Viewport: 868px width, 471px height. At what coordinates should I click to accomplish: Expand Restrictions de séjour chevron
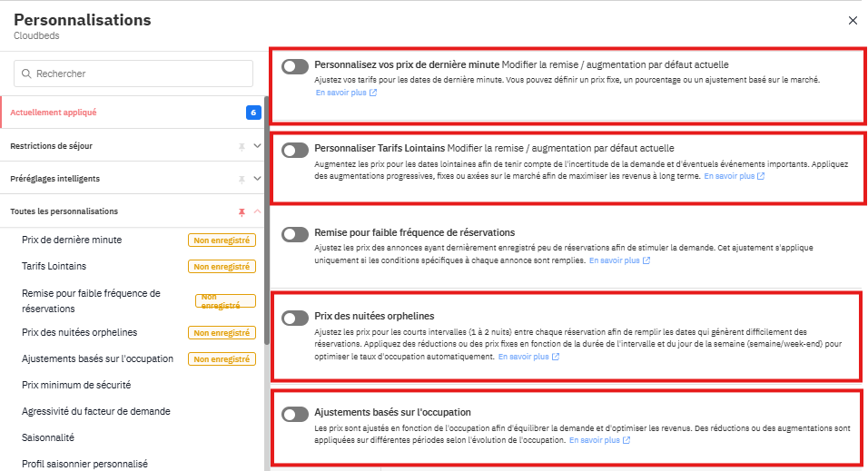click(257, 146)
